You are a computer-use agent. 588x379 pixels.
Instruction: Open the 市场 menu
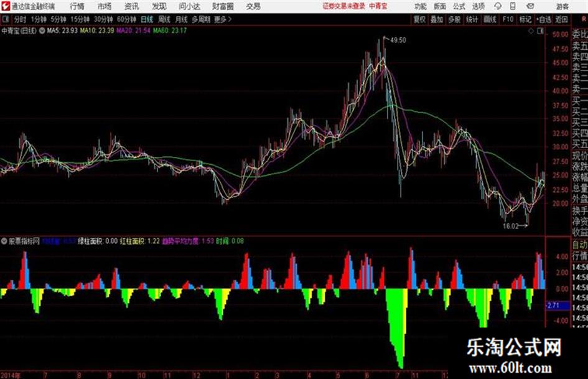[x=105, y=6]
